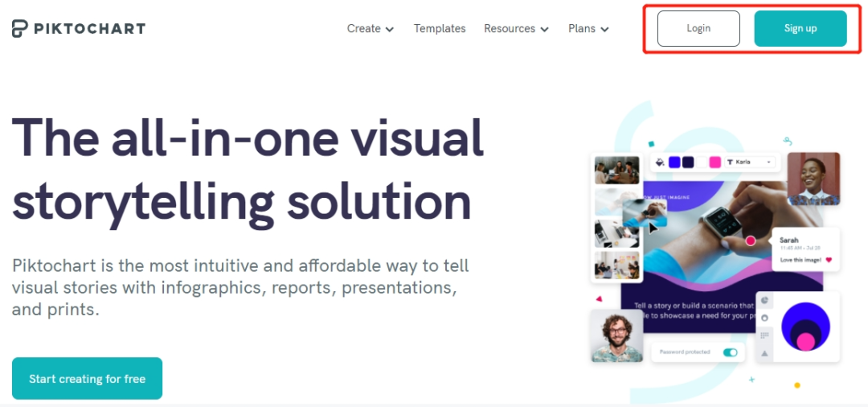
Task: Toggle the Password protected switch
Action: pyautogui.click(x=730, y=352)
